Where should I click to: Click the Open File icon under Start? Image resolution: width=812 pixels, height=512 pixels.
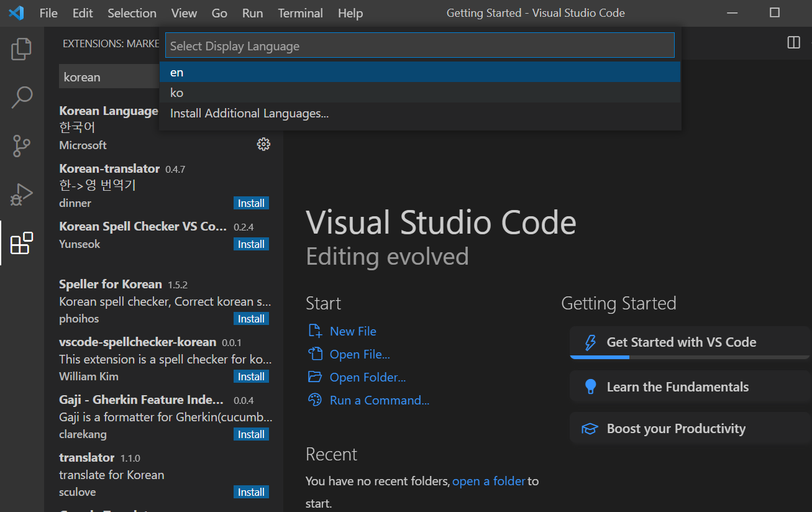click(316, 354)
